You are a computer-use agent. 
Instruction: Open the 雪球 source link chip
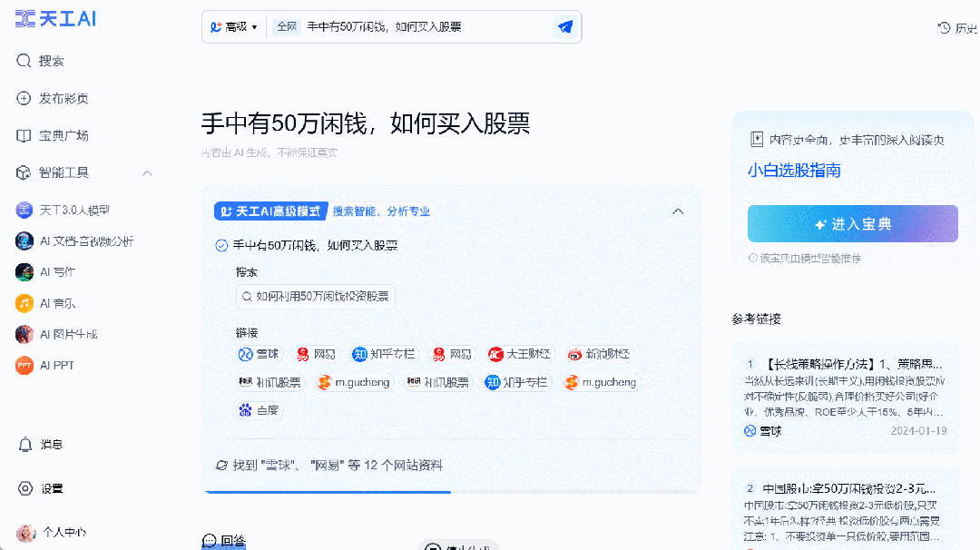click(260, 354)
